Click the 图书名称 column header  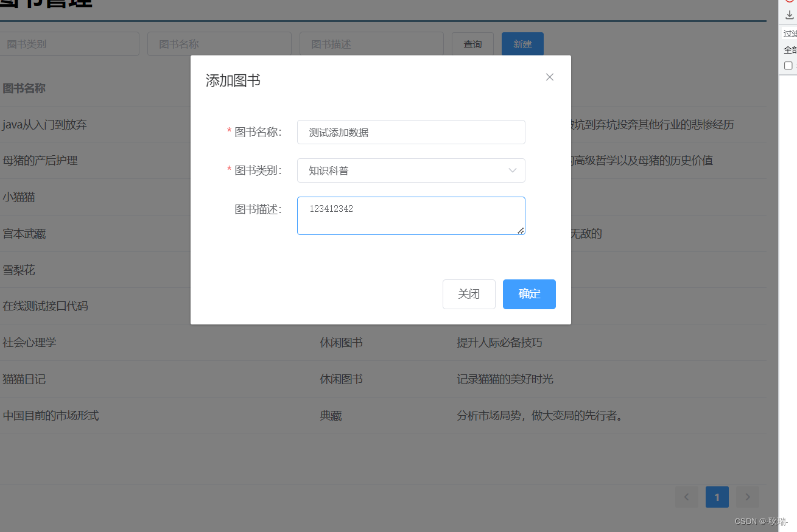tap(24, 88)
